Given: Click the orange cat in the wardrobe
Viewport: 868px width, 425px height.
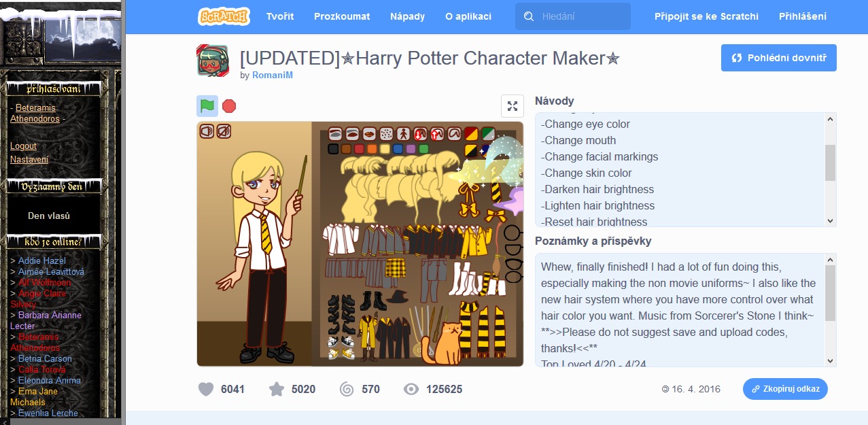Looking at the screenshot, I should (444, 343).
